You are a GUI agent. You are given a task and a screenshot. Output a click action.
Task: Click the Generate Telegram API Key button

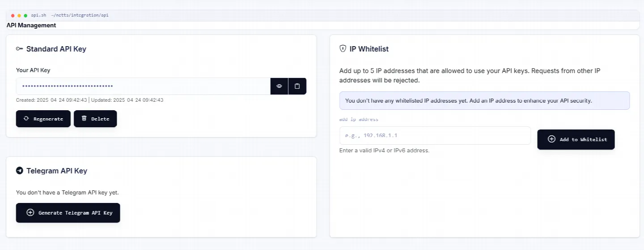[x=68, y=213]
